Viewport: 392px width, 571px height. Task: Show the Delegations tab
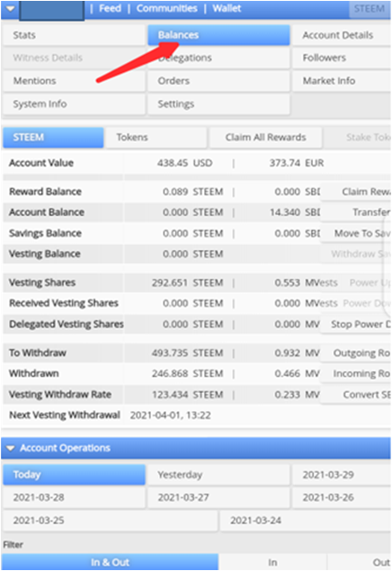[x=218, y=58]
